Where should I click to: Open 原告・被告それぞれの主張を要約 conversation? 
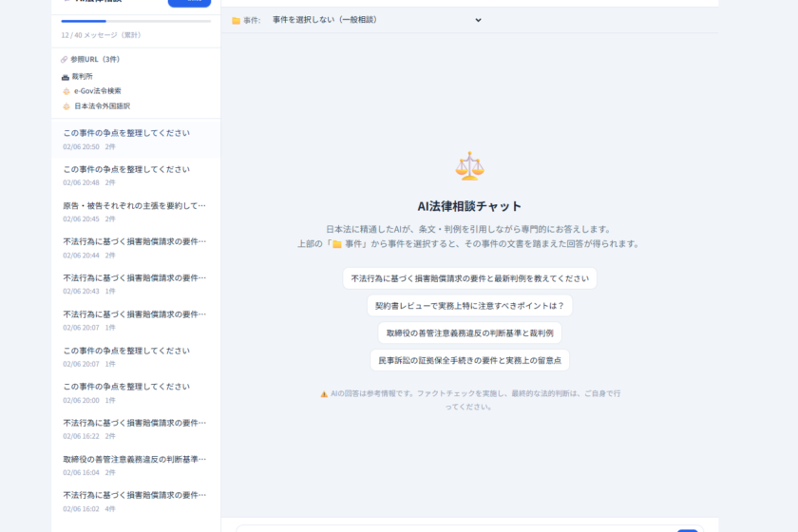coord(135,211)
